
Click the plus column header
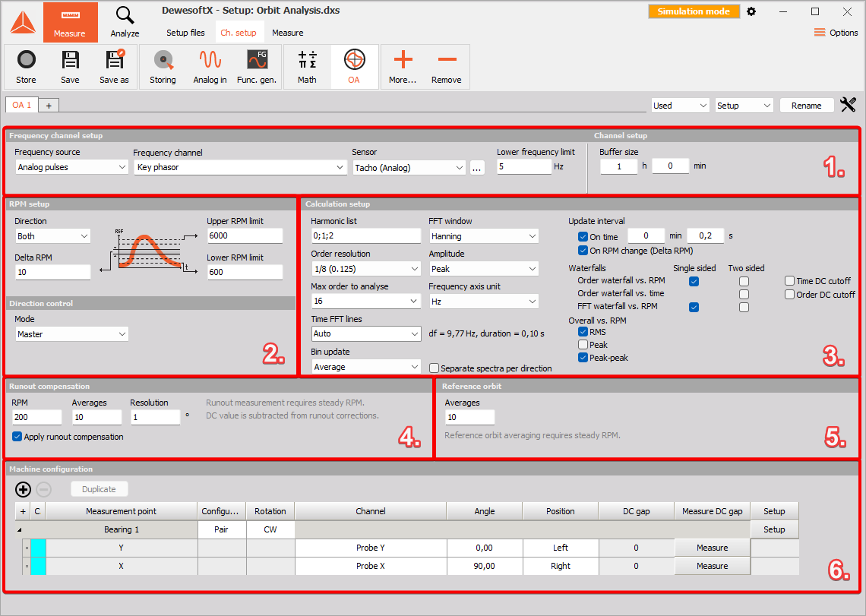point(23,511)
